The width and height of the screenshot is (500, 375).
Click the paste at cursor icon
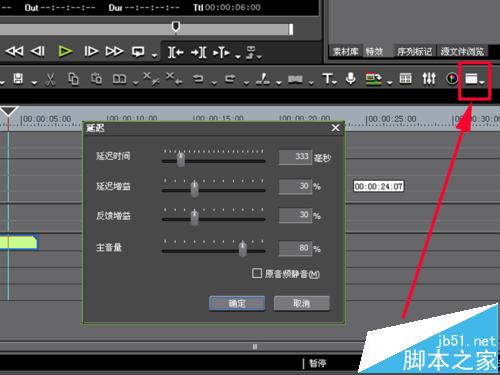pyautogui.click(x=96, y=79)
